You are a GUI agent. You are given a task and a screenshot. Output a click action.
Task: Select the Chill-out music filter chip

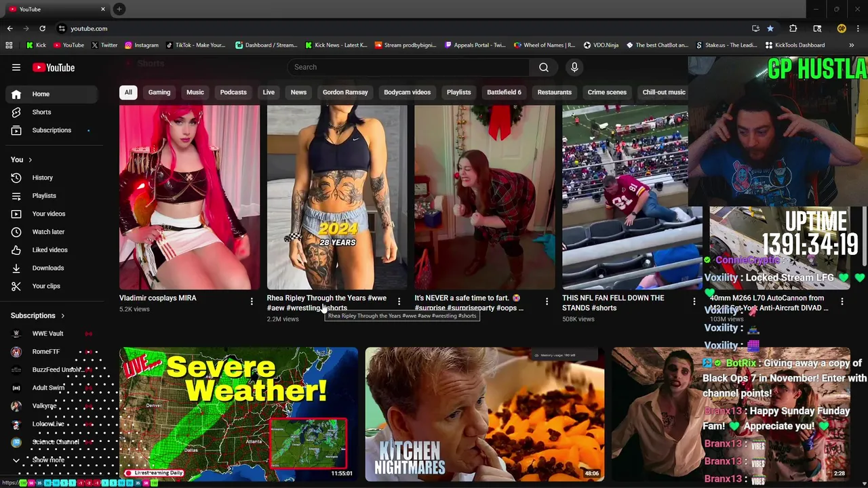coord(664,92)
